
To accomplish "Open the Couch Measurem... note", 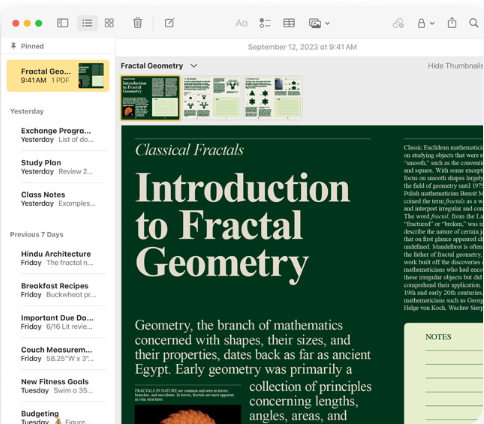I will [x=58, y=354].
